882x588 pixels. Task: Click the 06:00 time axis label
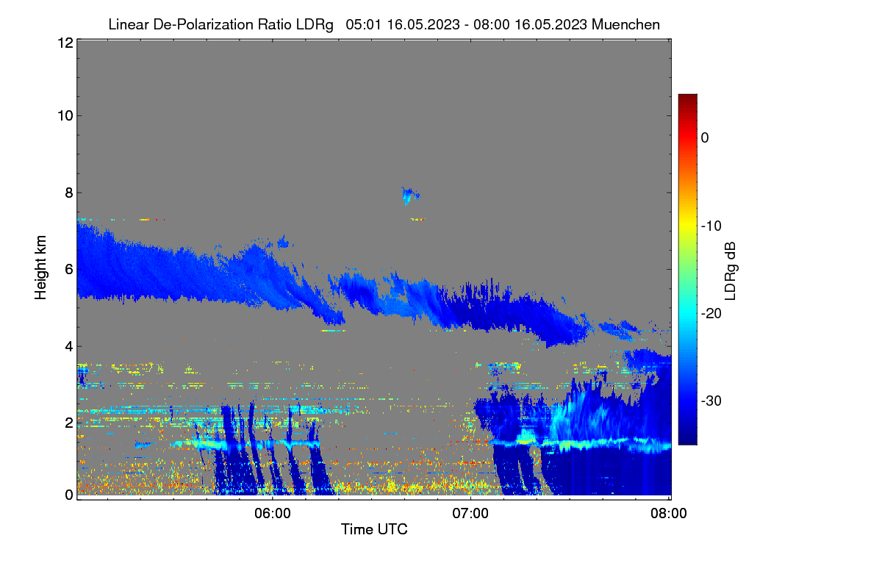(272, 514)
